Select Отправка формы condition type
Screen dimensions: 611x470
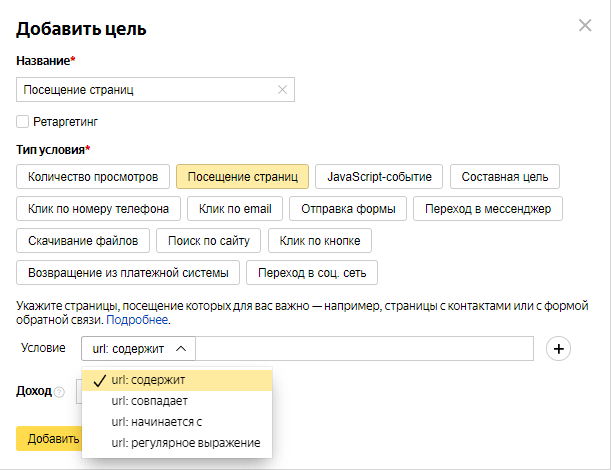348,209
